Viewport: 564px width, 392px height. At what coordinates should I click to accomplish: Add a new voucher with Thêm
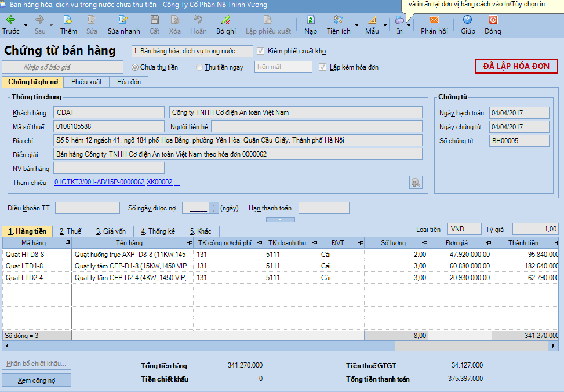coord(68,24)
